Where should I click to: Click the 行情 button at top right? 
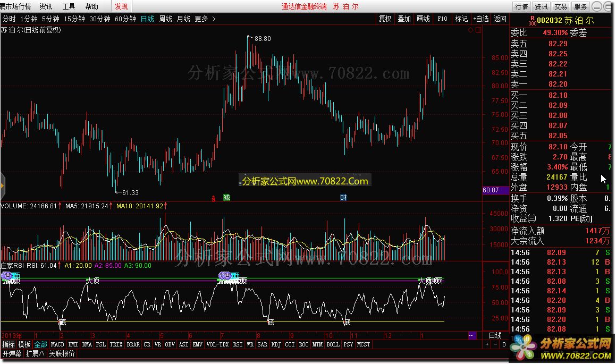[522, 6]
